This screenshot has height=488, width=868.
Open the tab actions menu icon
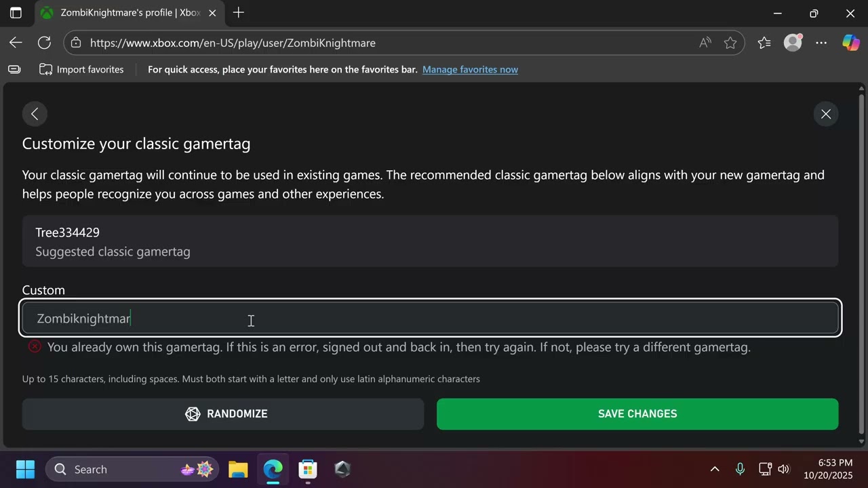[16, 13]
